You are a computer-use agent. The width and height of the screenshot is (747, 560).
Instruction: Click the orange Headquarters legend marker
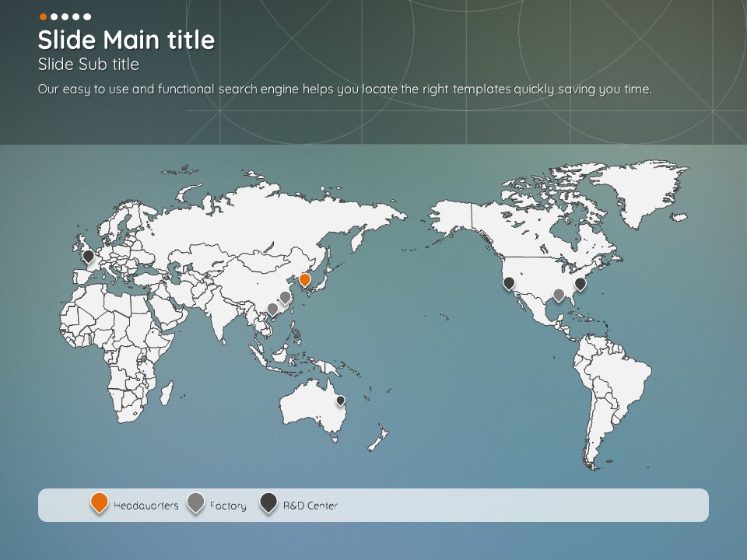pyautogui.click(x=99, y=502)
